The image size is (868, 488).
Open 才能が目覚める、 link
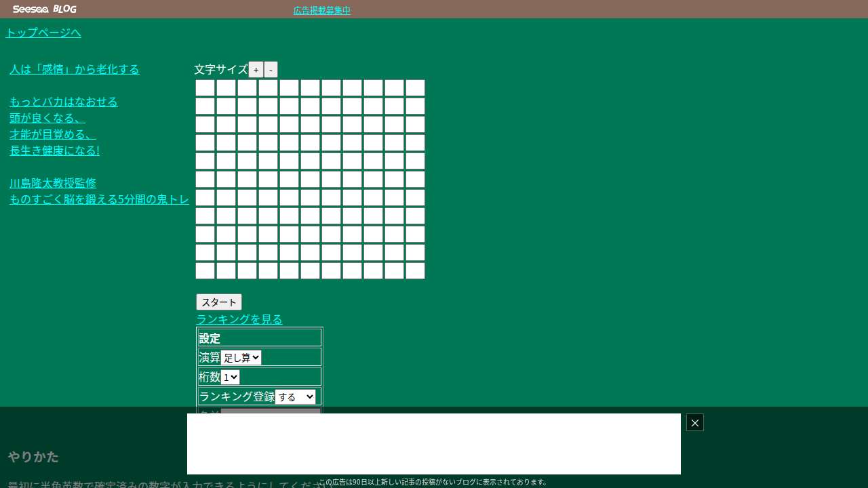pos(53,134)
